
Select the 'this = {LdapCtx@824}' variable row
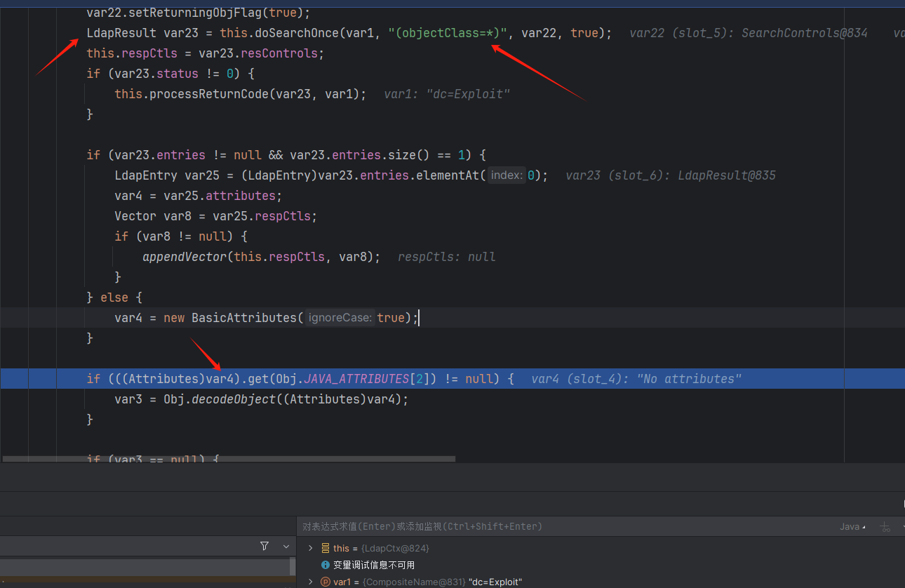pyautogui.click(x=601, y=548)
